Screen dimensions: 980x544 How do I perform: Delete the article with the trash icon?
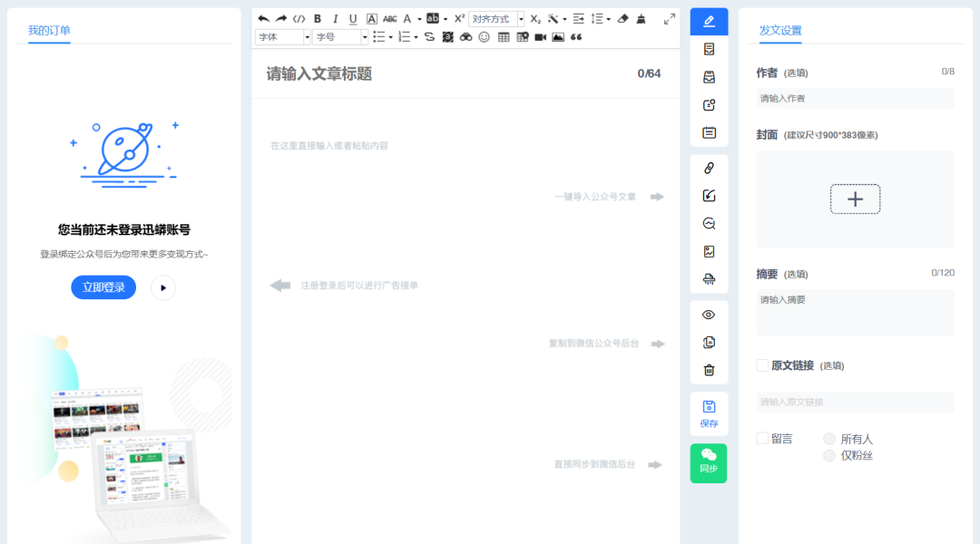pyautogui.click(x=709, y=370)
